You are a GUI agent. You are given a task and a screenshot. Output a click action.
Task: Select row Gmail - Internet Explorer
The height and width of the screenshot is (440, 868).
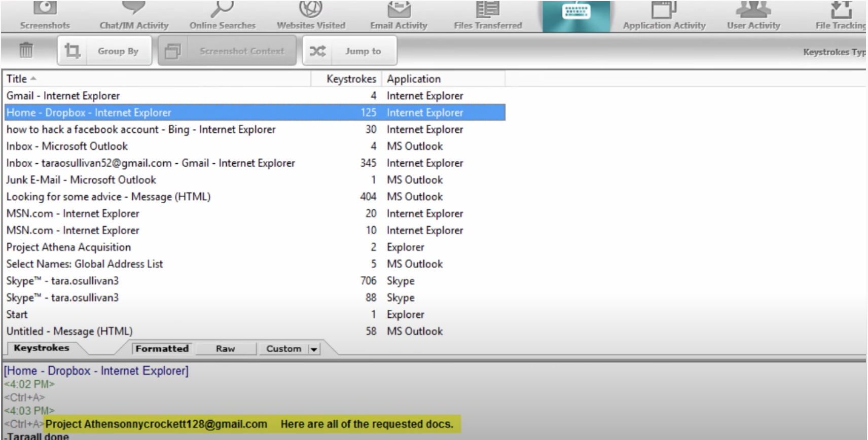(255, 96)
